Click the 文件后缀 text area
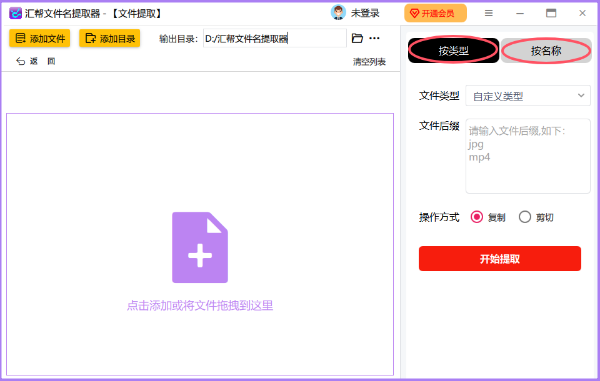This screenshot has height=381, width=600. 528,156
